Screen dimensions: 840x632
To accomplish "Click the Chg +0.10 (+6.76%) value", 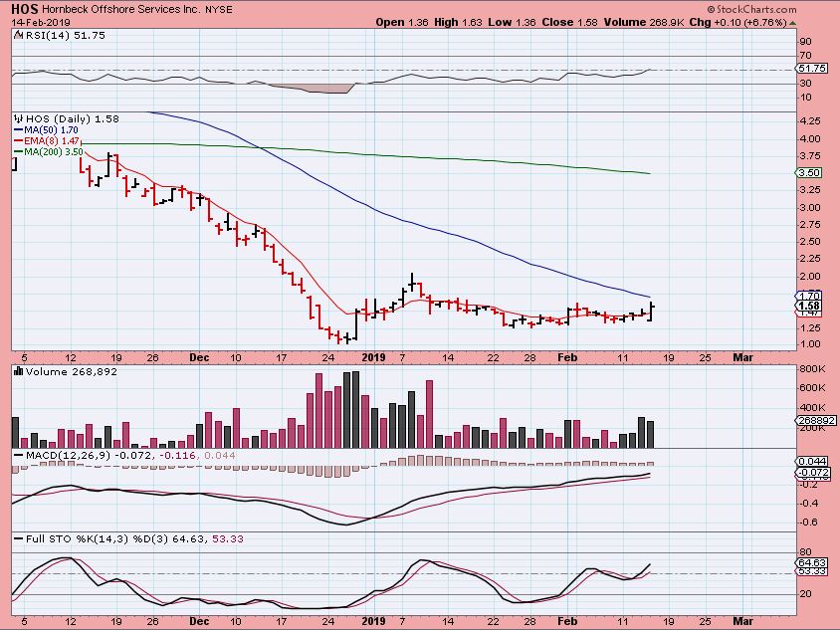I will click(737, 23).
